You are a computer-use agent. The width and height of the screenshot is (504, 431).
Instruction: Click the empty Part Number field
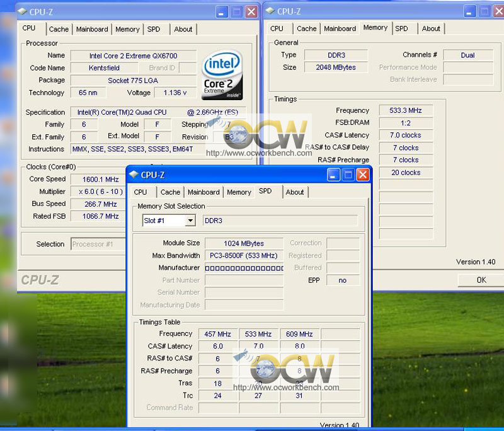click(244, 280)
